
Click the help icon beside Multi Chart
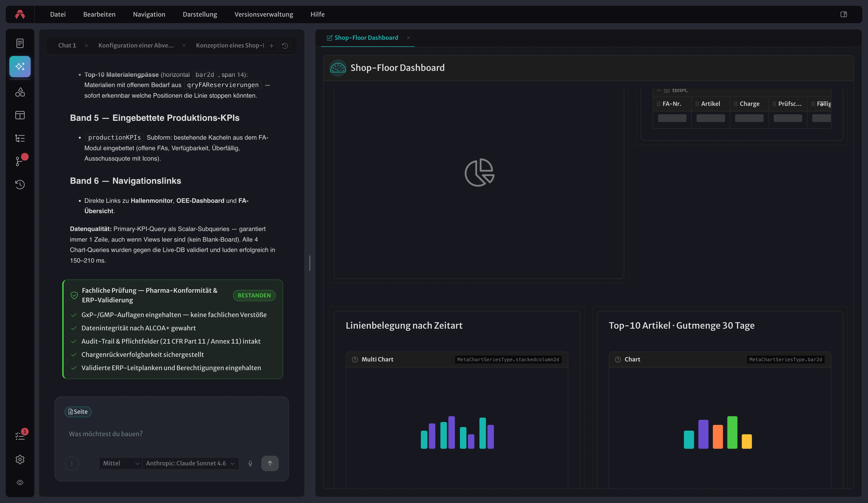point(355,359)
